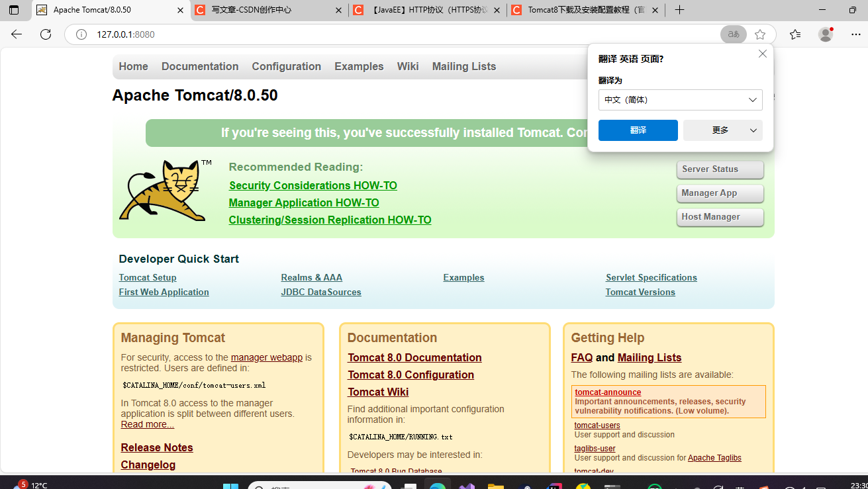Open the Home navigation item

(x=133, y=66)
